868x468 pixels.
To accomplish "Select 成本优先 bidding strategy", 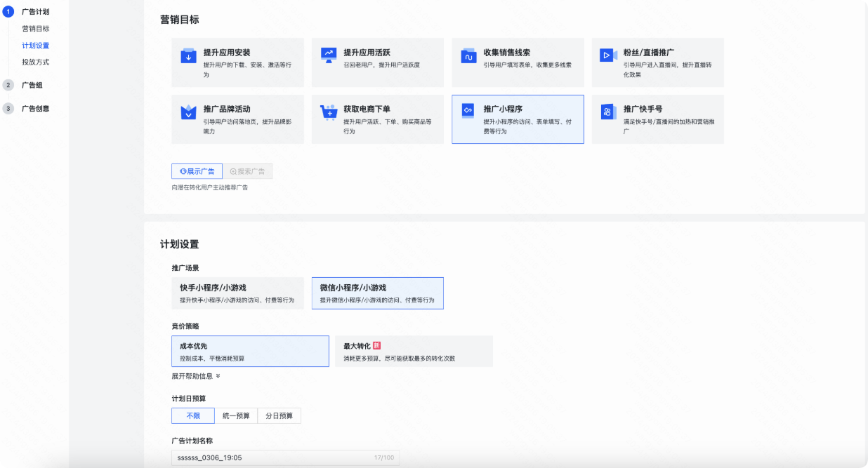I will (250, 352).
